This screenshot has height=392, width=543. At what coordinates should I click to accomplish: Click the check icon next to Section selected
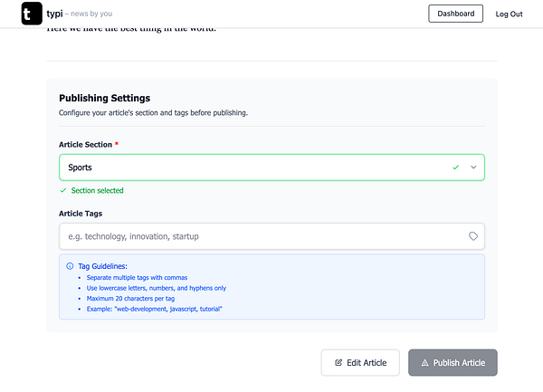point(62,191)
